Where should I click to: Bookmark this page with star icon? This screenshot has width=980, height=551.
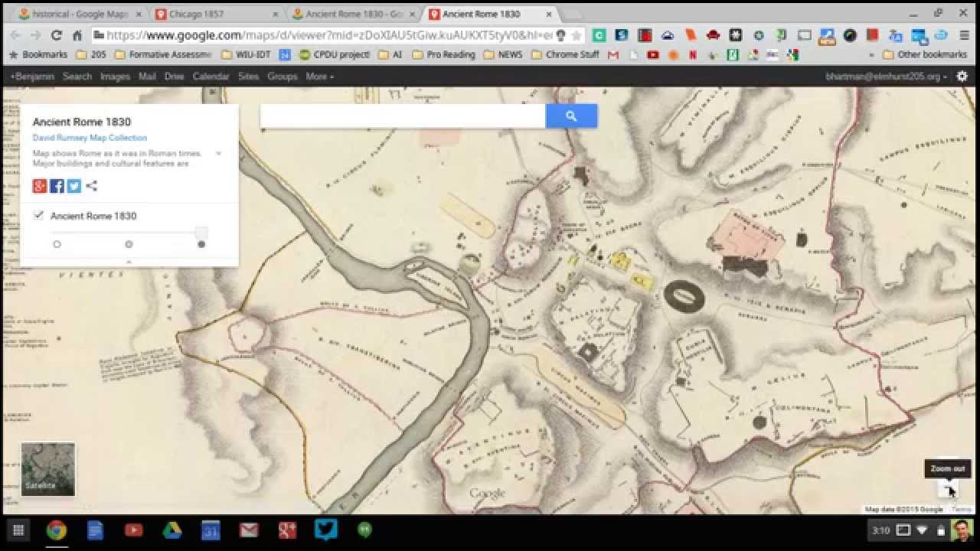577,35
